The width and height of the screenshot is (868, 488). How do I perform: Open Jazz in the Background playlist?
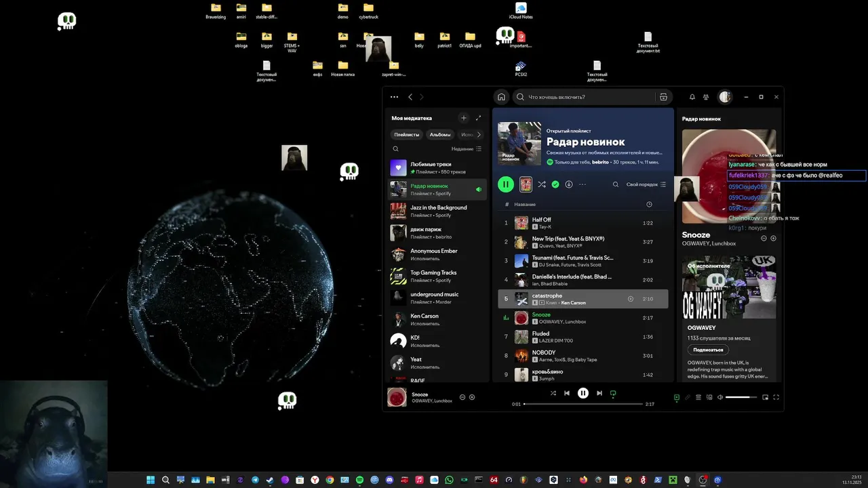[x=438, y=211]
